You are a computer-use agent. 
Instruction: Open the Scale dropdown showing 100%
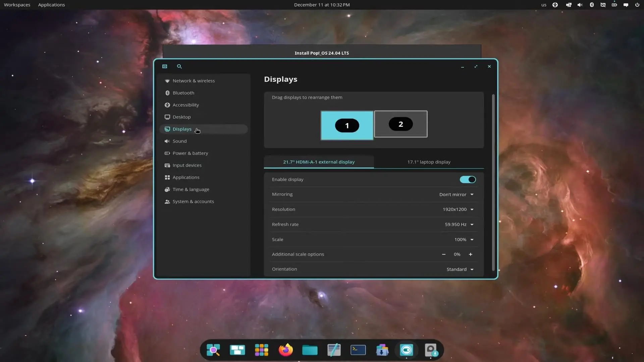point(464,240)
